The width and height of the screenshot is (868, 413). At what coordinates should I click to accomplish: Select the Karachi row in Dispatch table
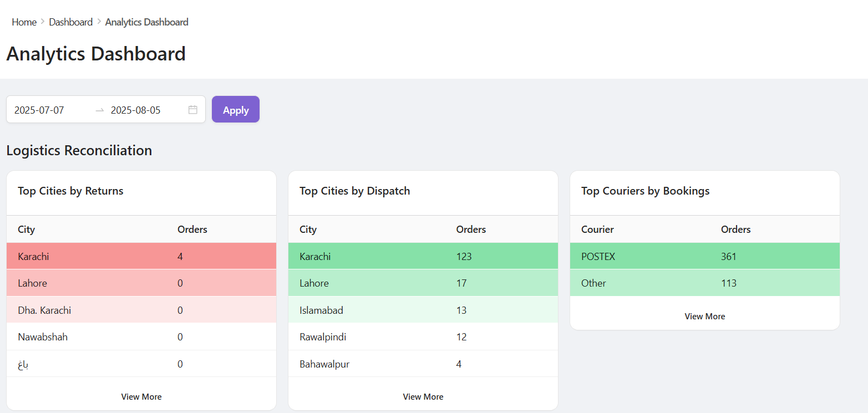(x=423, y=256)
